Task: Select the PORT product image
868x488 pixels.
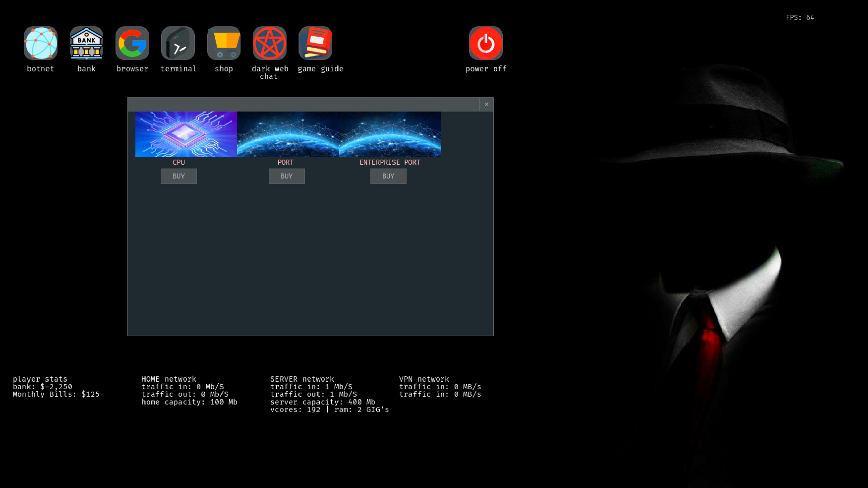Action: 288,134
